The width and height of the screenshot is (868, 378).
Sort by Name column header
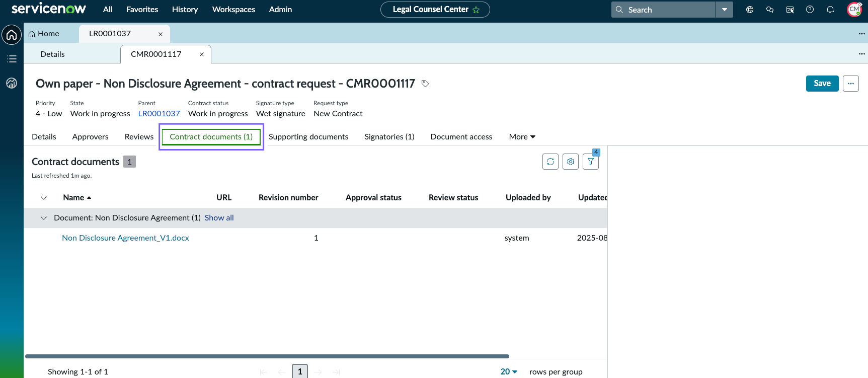77,198
